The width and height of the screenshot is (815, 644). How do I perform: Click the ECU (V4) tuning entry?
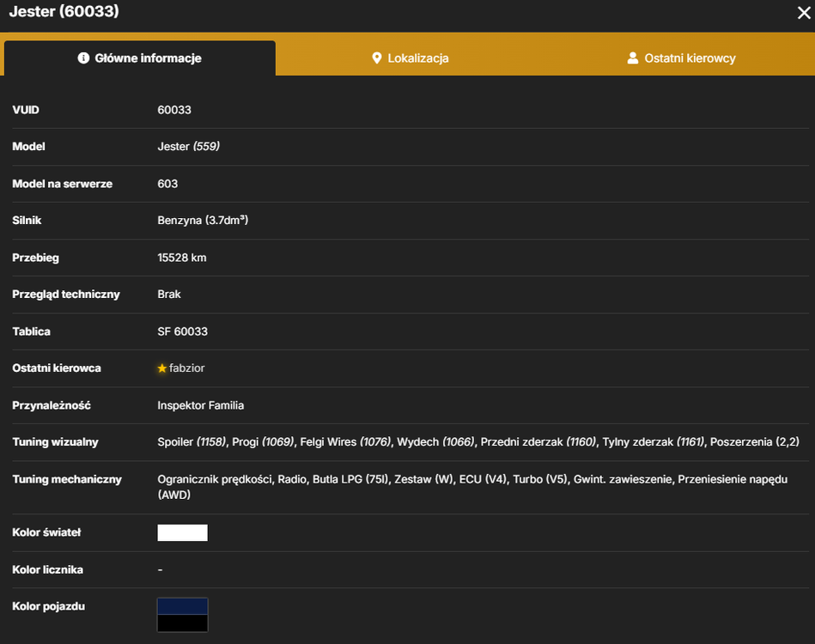pos(483,479)
